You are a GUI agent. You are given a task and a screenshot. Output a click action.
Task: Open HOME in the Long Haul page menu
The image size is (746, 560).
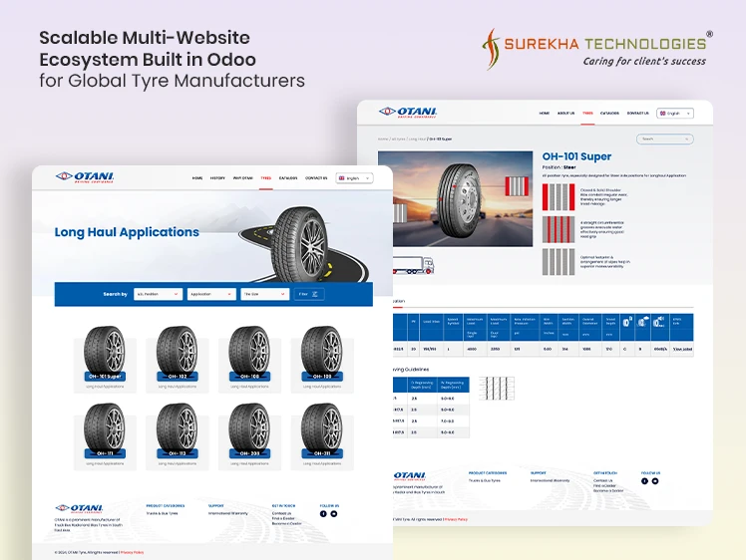tap(197, 178)
